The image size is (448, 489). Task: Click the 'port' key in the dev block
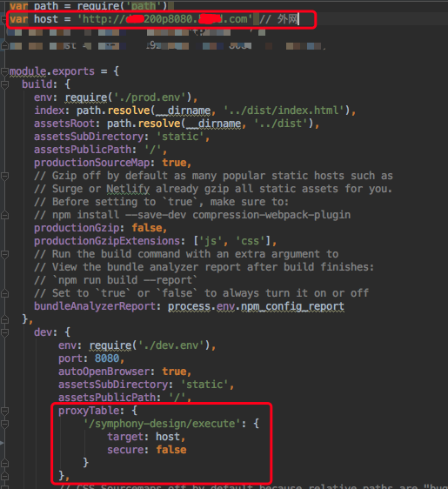pos(70,358)
